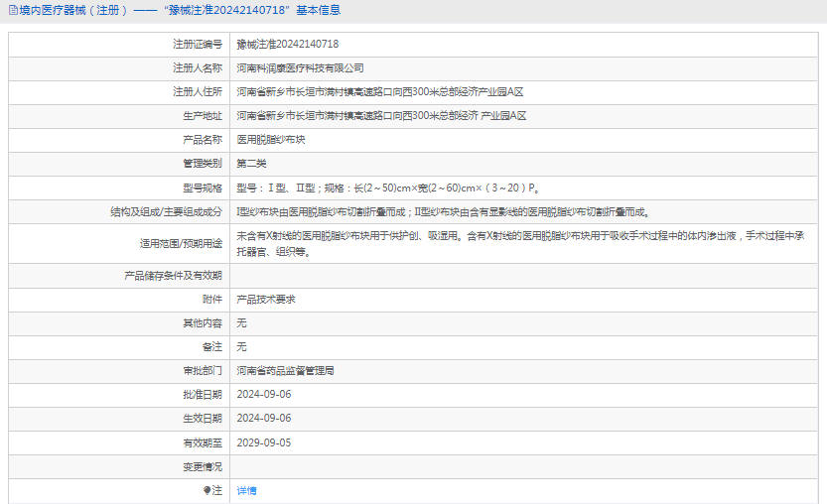Select the 生产地址 label

[x=203, y=116]
